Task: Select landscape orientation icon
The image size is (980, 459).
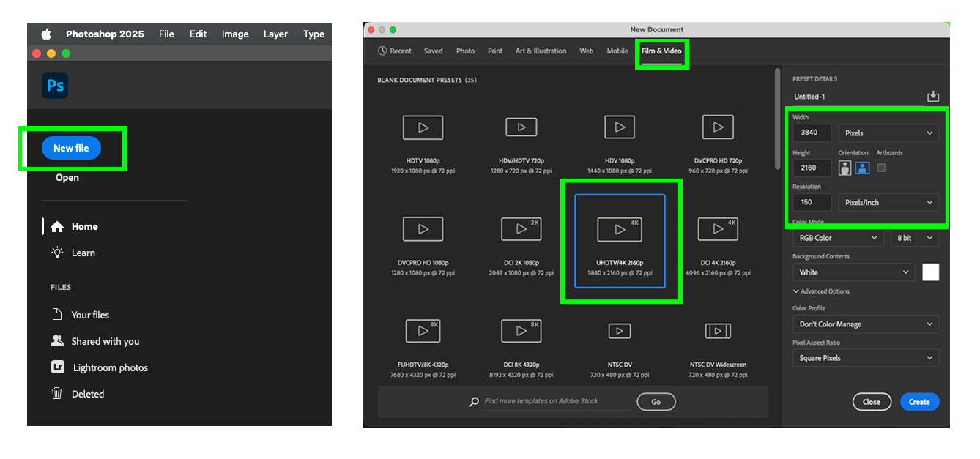Action: pyautogui.click(x=862, y=168)
